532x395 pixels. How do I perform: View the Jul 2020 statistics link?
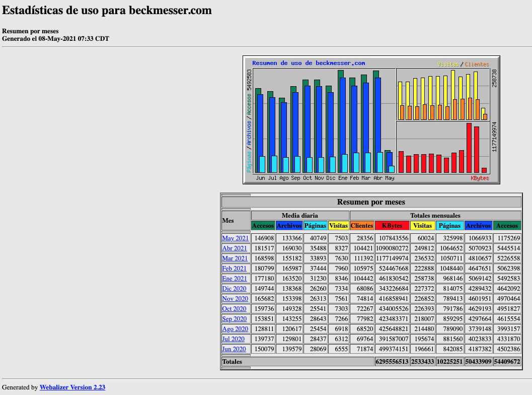point(233,339)
